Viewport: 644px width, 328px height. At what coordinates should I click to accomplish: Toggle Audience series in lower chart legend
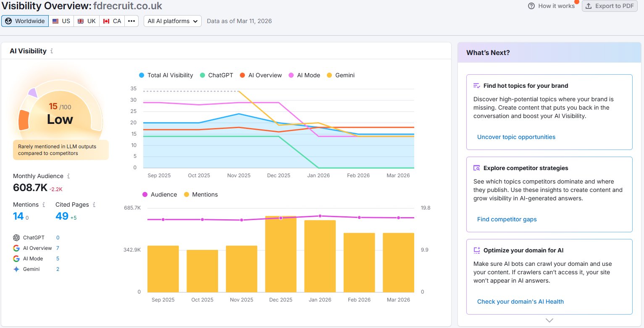(x=160, y=194)
